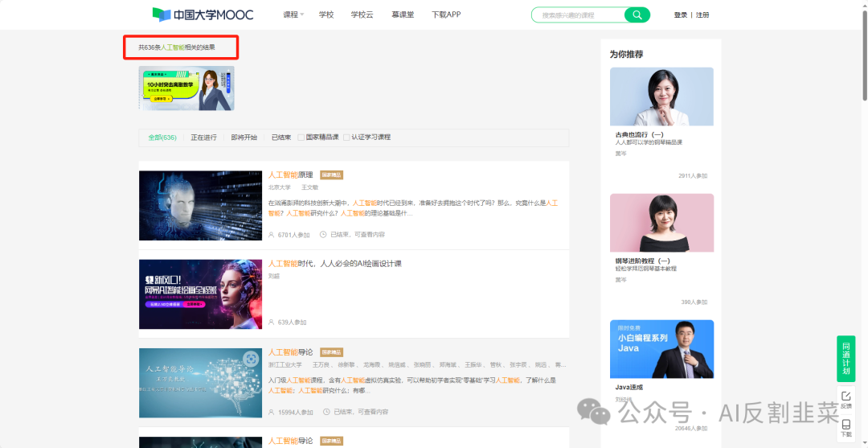Click 国家精品 badge beside 人工智能原理
The height and width of the screenshot is (448, 868).
332,175
